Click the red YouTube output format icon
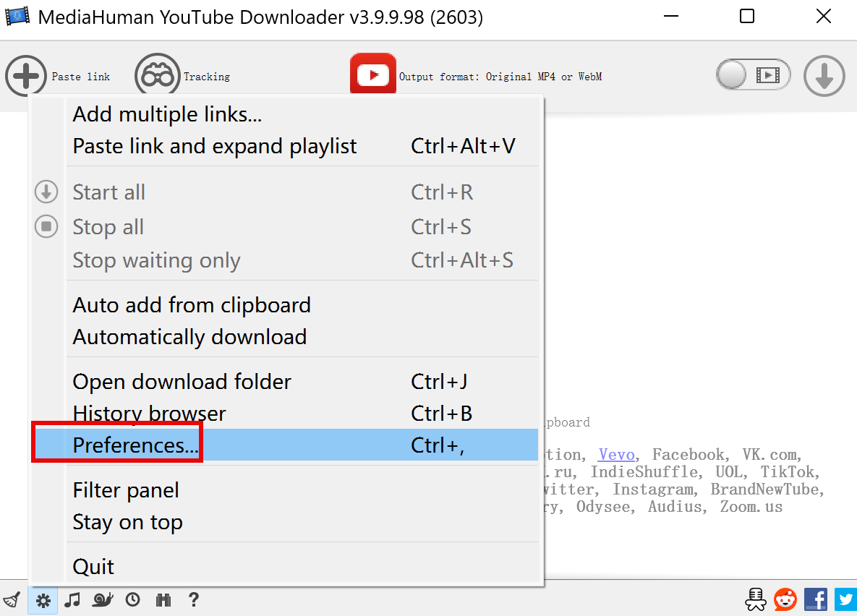The image size is (857, 616). (373, 75)
